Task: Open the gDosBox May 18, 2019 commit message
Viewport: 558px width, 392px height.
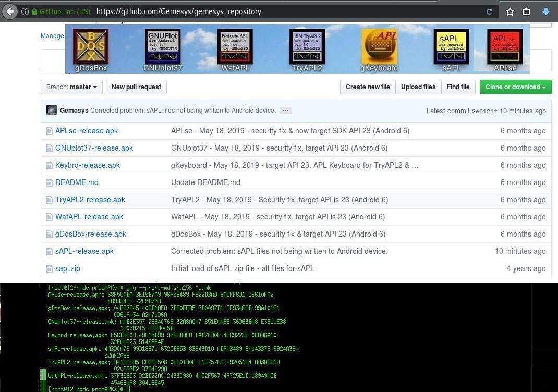Action: coord(278,234)
